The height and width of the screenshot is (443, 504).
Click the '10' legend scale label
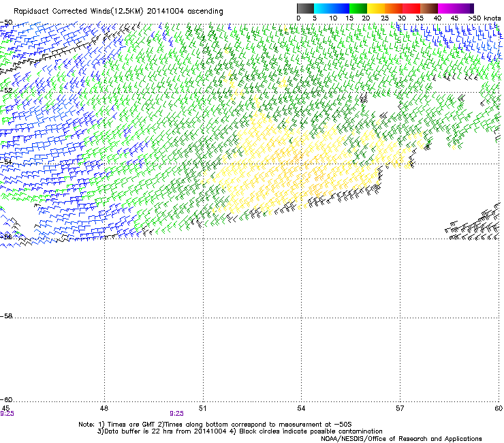333,18
